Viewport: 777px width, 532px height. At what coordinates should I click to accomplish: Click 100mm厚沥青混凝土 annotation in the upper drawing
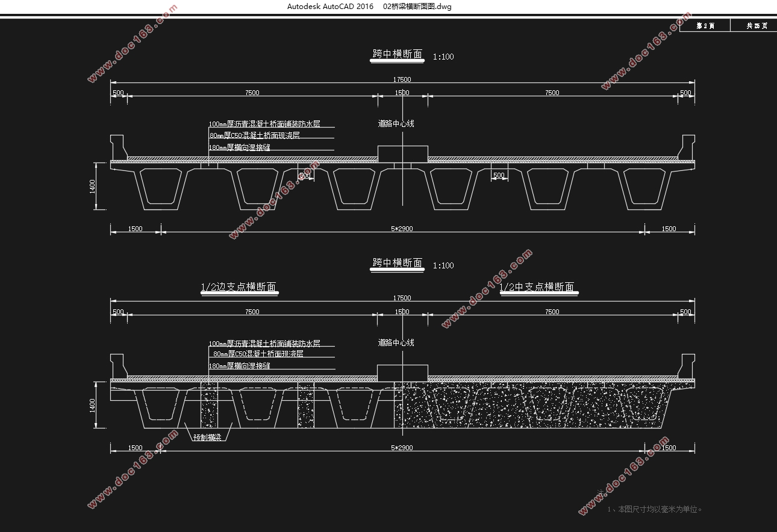264,124
